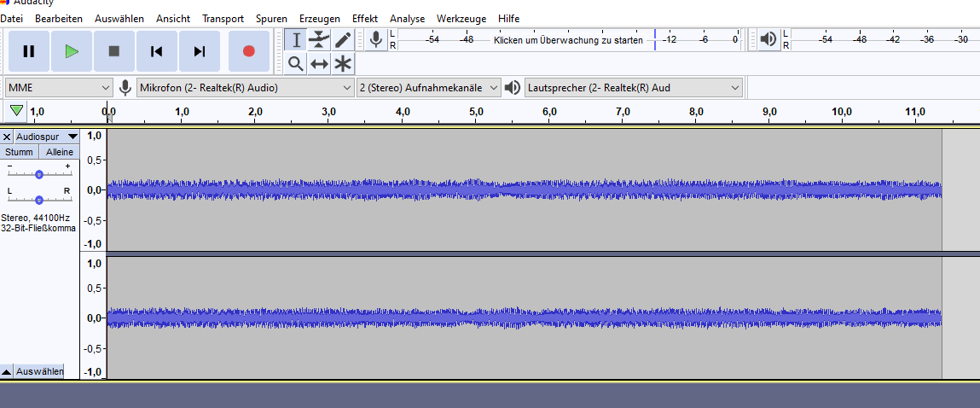Select the Time Shift arrow tool

(x=319, y=63)
